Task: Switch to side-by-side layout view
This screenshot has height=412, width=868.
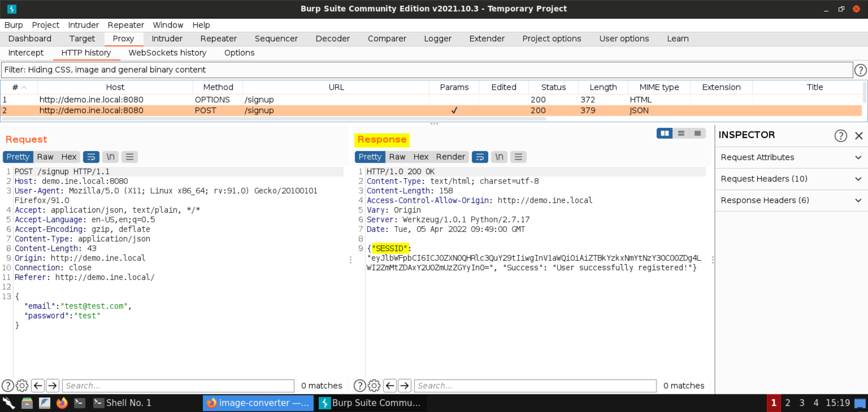Action: pos(665,133)
